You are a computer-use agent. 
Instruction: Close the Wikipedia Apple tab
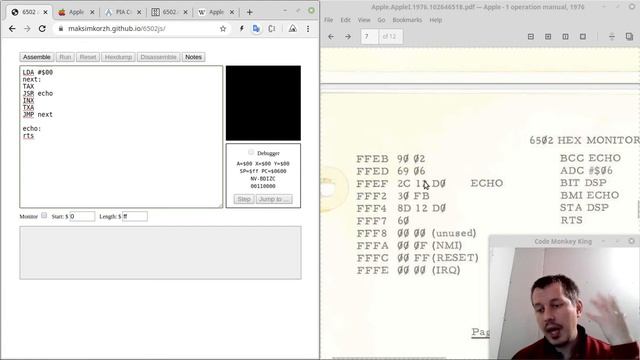(x=232, y=12)
